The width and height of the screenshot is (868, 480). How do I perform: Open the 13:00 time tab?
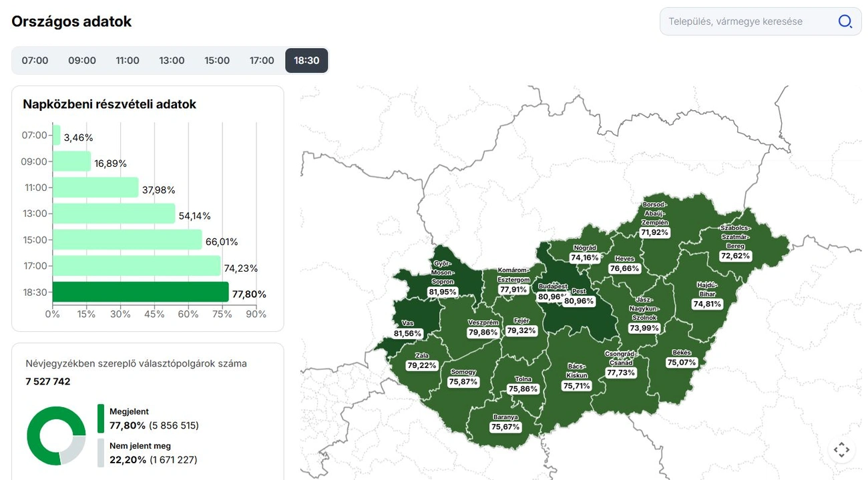tap(172, 61)
